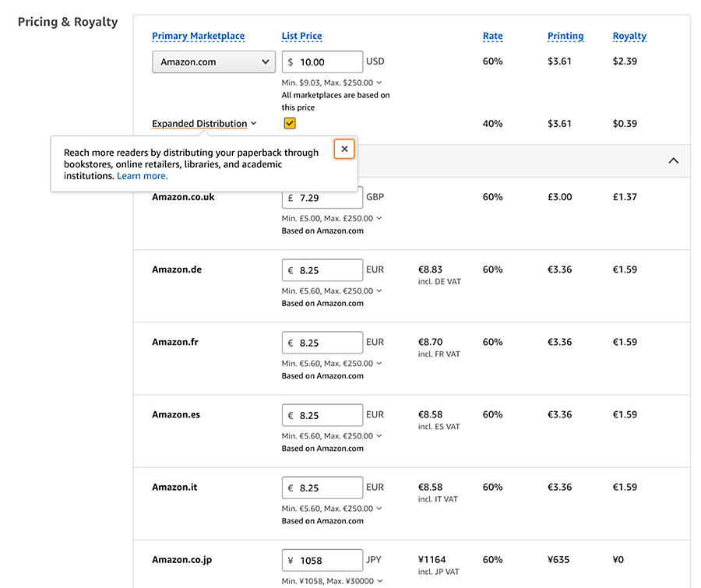Click the List Price header link
This screenshot has width=701, height=588.
point(301,36)
